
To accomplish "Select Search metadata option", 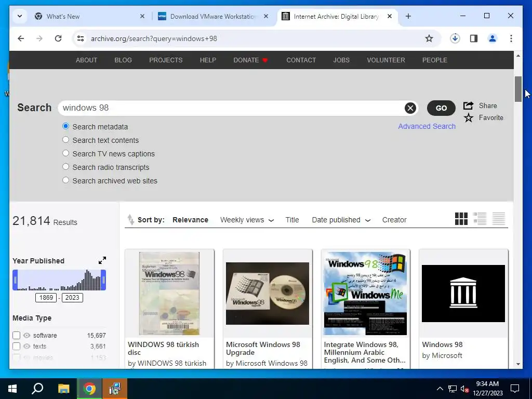I will coord(66,126).
